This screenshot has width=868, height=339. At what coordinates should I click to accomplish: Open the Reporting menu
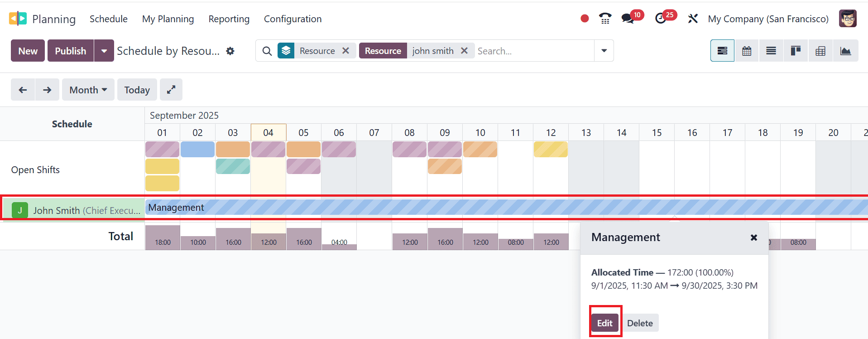(x=229, y=19)
